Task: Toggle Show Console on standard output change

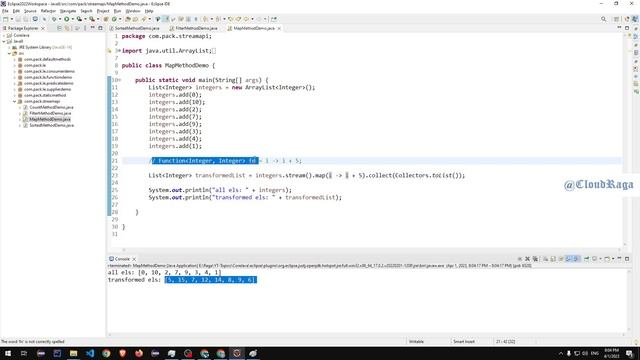Action: pyautogui.click(x=569, y=259)
